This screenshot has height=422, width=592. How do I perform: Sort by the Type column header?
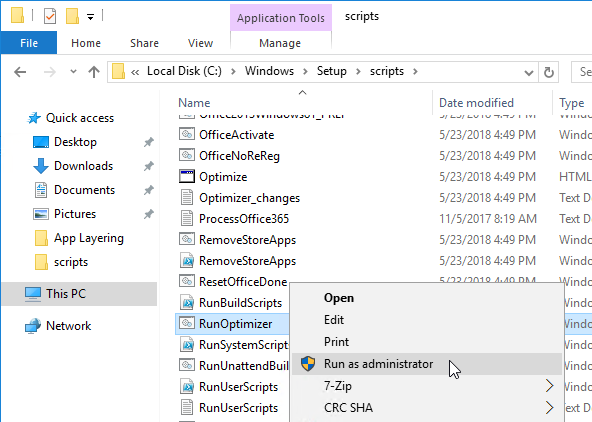coord(572,103)
